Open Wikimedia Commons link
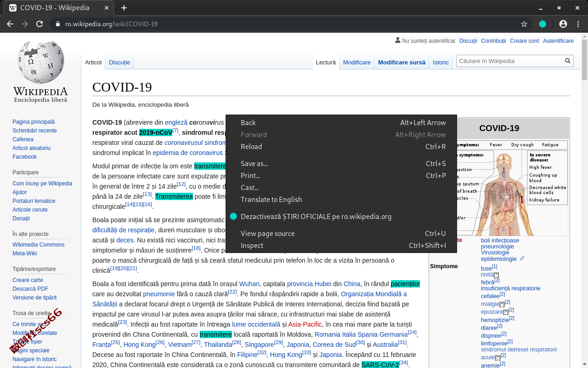The image size is (588, 368). 38,245
